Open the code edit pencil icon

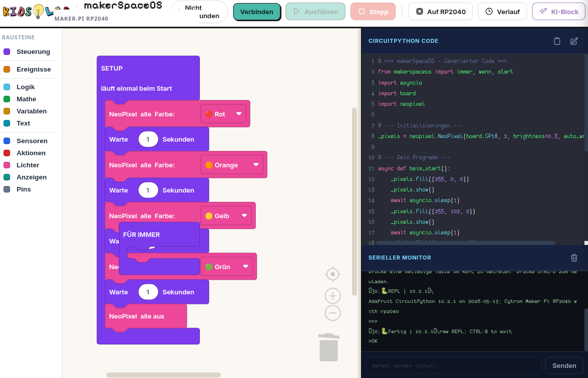click(574, 41)
